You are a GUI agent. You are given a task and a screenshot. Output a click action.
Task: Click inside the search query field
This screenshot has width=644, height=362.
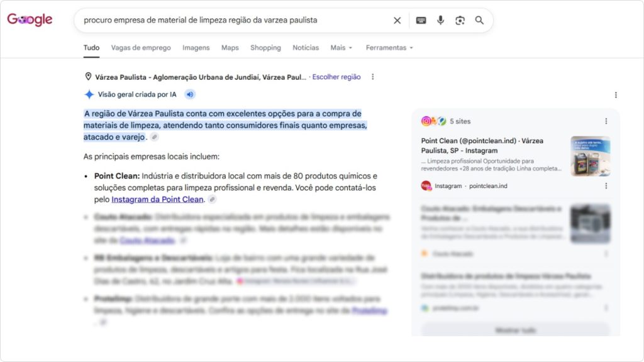234,20
